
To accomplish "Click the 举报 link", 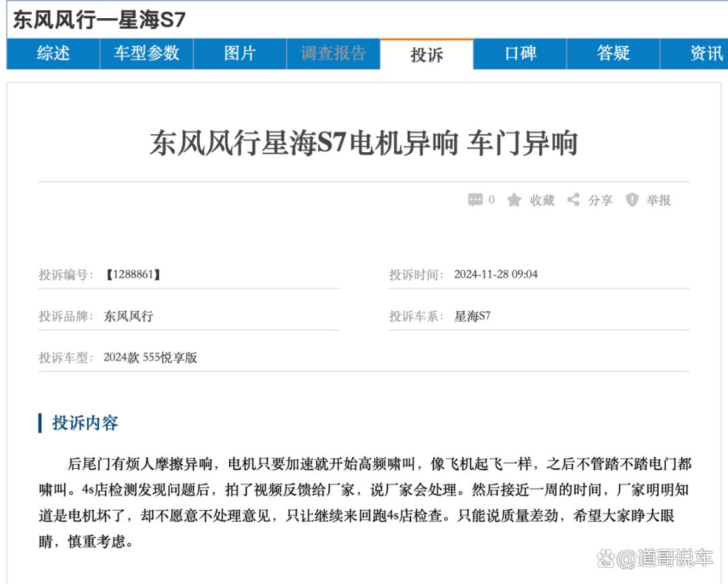I will 659,200.
